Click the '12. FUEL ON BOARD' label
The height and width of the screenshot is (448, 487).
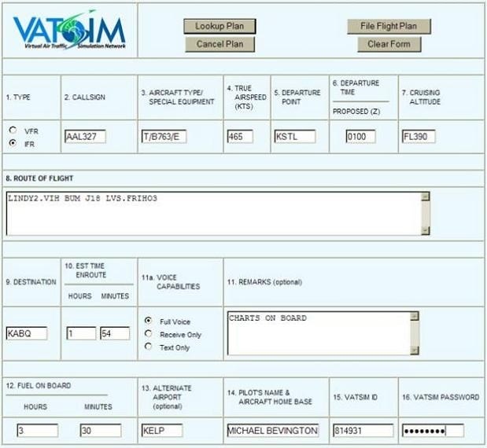39,386
